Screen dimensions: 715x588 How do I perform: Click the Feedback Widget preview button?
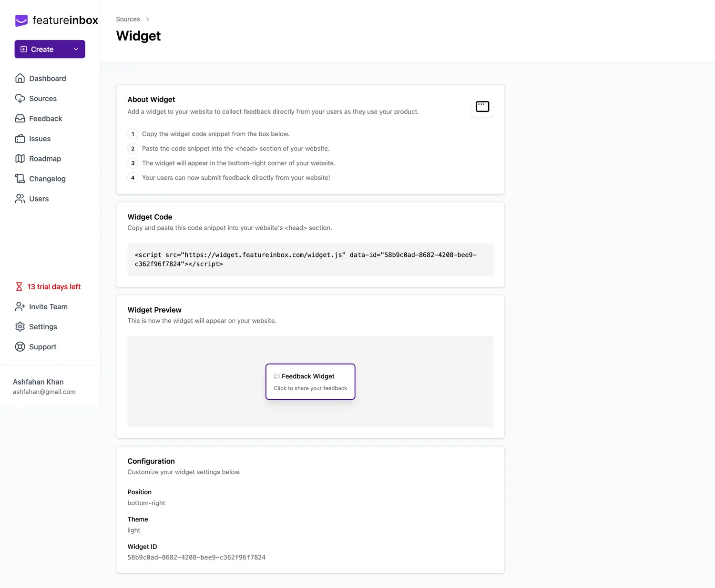(310, 382)
